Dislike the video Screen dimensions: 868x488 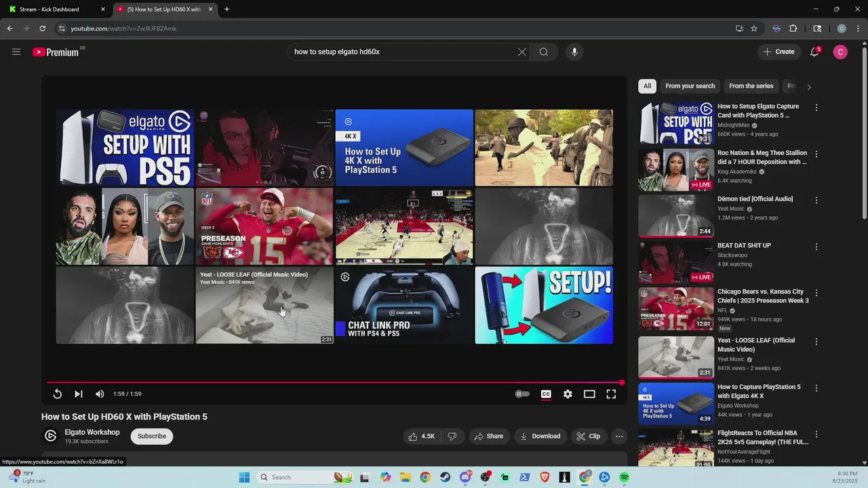(452, 436)
